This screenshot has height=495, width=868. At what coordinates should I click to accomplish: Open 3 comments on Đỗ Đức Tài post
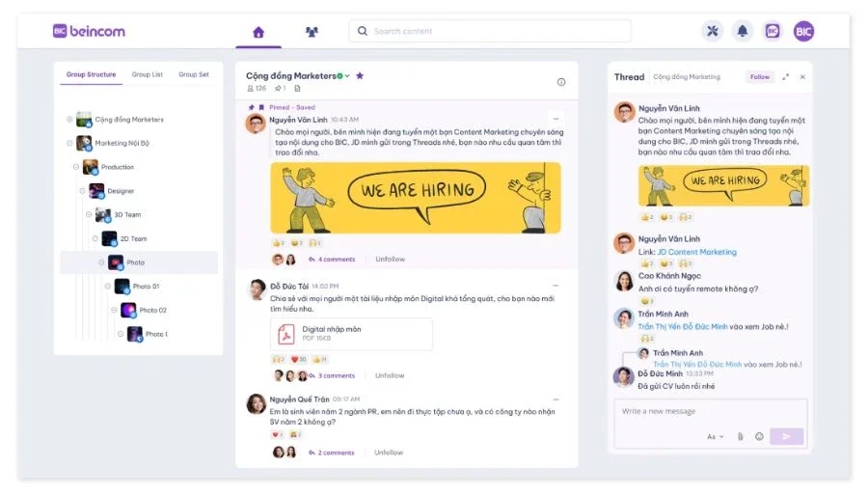click(x=332, y=375)
